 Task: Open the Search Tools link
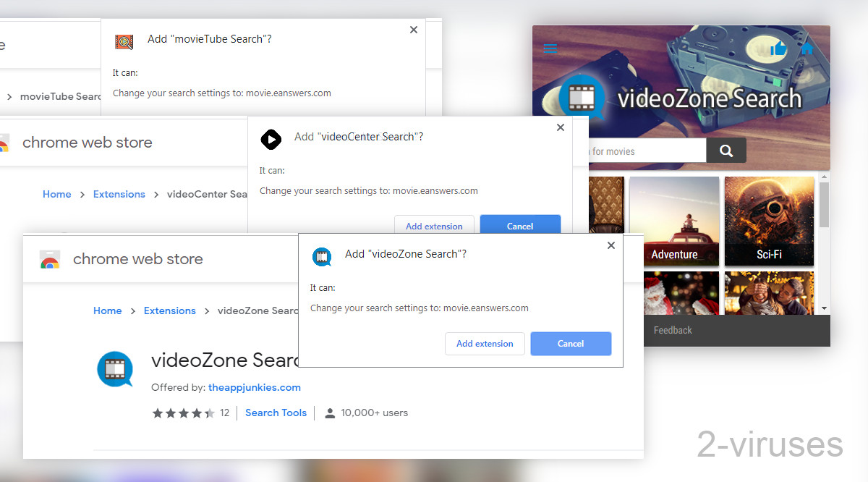pos(276,413)
